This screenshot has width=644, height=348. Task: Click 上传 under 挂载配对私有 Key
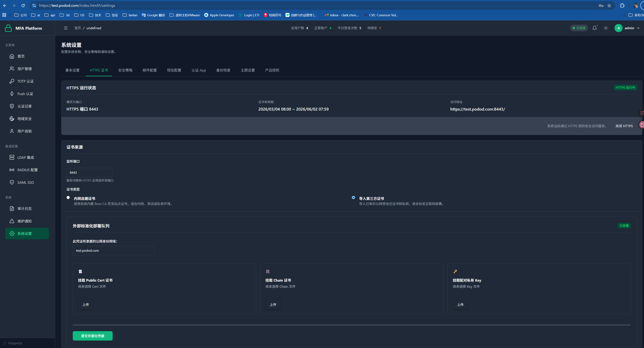point(460,305)
